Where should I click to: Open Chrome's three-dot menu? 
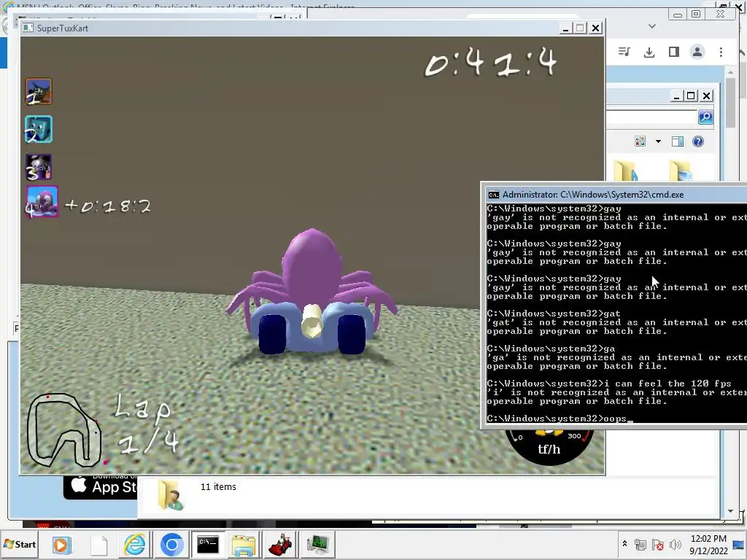click(x=721, y=52)
